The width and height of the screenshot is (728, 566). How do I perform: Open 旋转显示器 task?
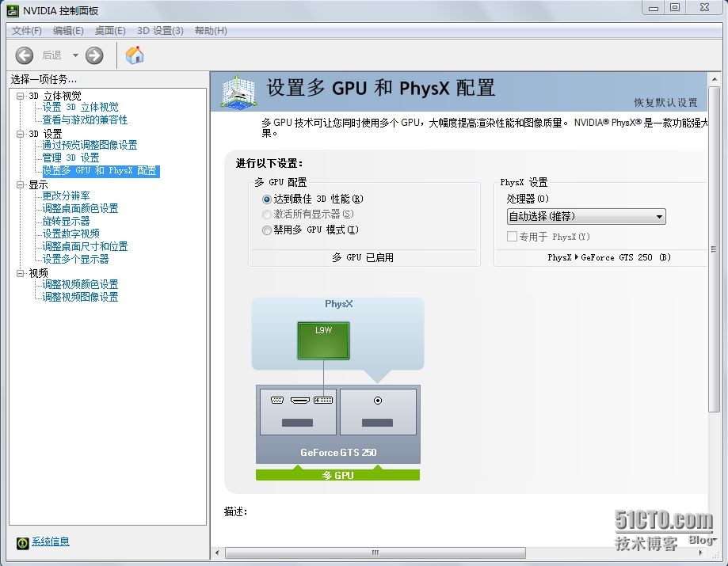click(x=66, y=222)
